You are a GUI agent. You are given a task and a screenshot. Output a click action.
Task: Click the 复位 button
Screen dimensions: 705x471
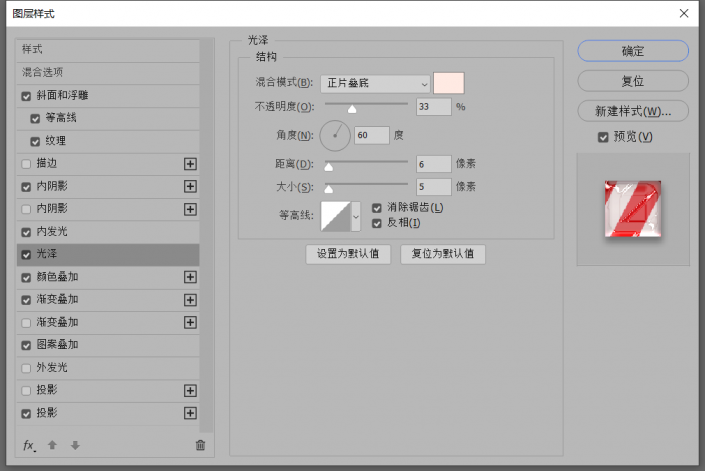[x=633, y=81]
